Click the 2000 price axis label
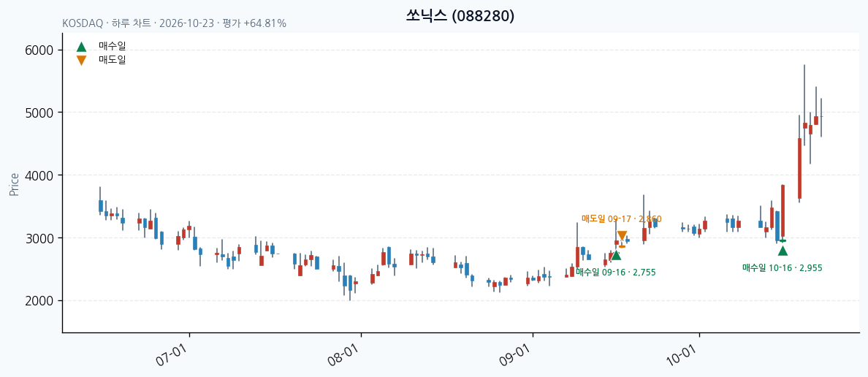868x377 pixels. tap(39, 301)
